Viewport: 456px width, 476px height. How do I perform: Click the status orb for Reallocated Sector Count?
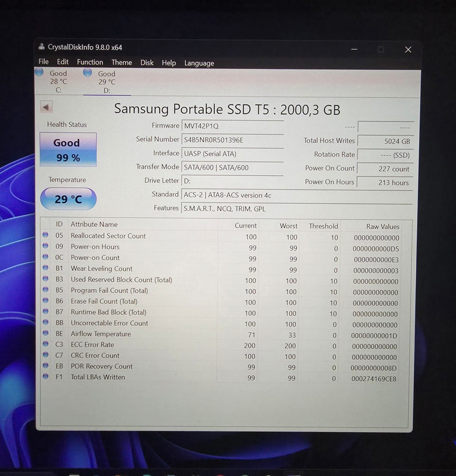click(x=46, y=235)
